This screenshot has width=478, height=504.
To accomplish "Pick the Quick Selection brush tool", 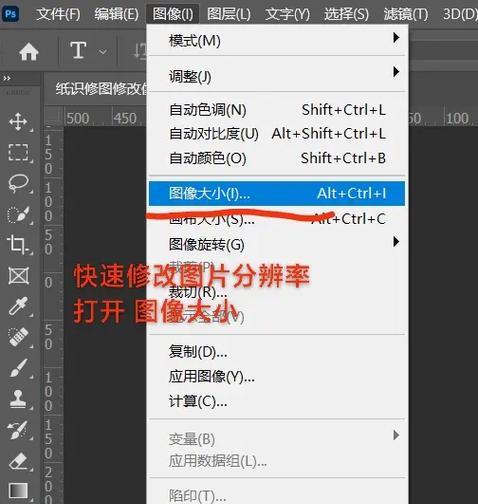I will coord(18,215).
